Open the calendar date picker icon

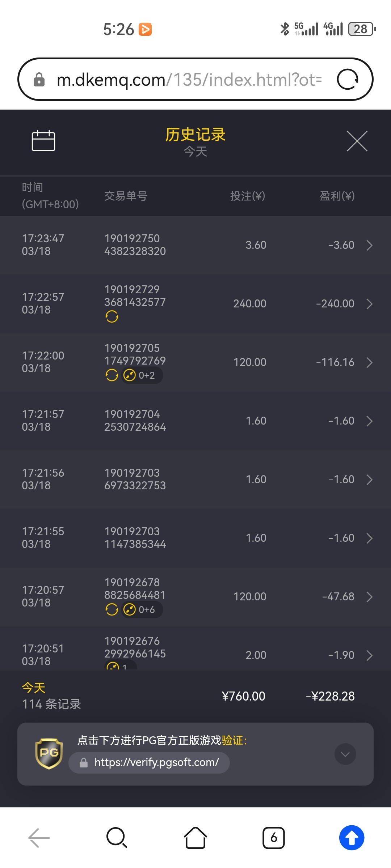tap(43, 141)
